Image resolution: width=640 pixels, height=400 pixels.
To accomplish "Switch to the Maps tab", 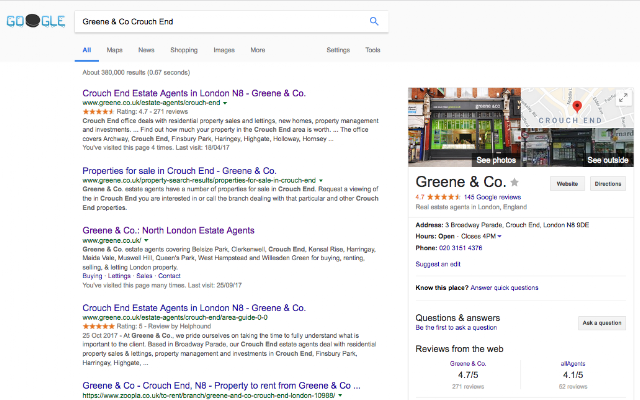I will click(x=115, y=50).
